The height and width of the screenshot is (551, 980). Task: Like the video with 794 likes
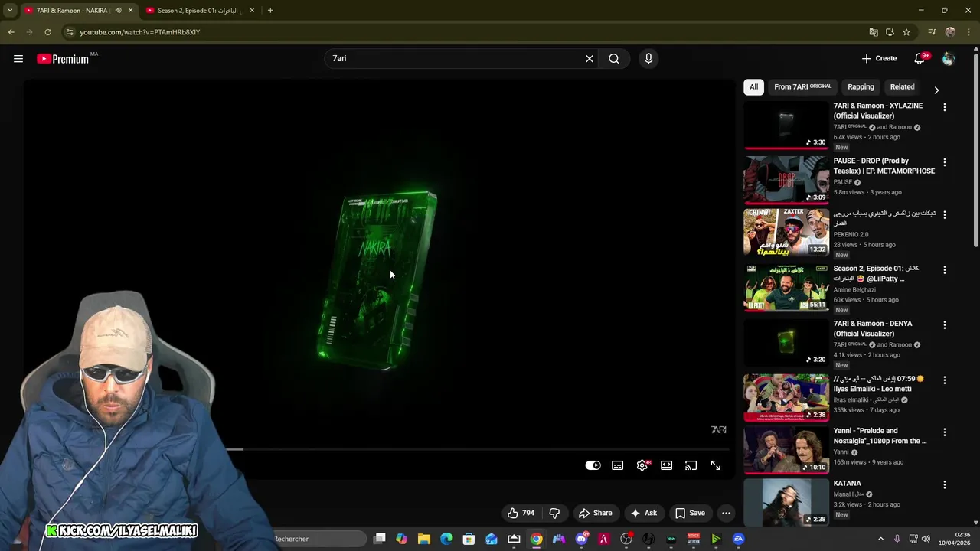click(521, 514)
